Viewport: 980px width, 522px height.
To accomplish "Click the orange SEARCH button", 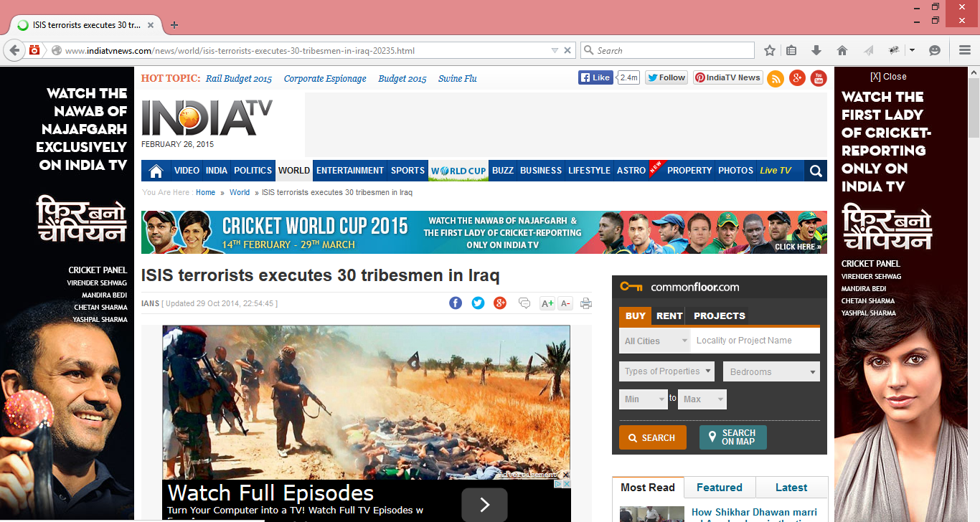I will pos(652,437).
